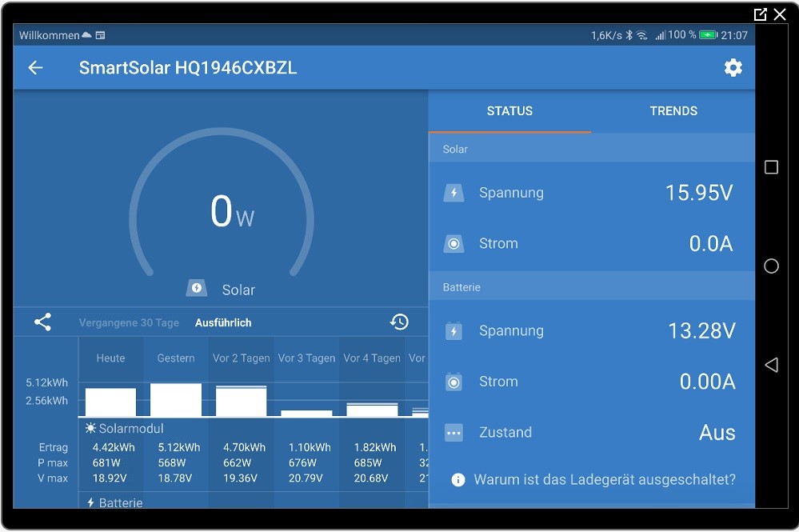This screenshot has height=532, width=799.
Task: Click the Bluetooth icon in status bar
Action: 629,35
